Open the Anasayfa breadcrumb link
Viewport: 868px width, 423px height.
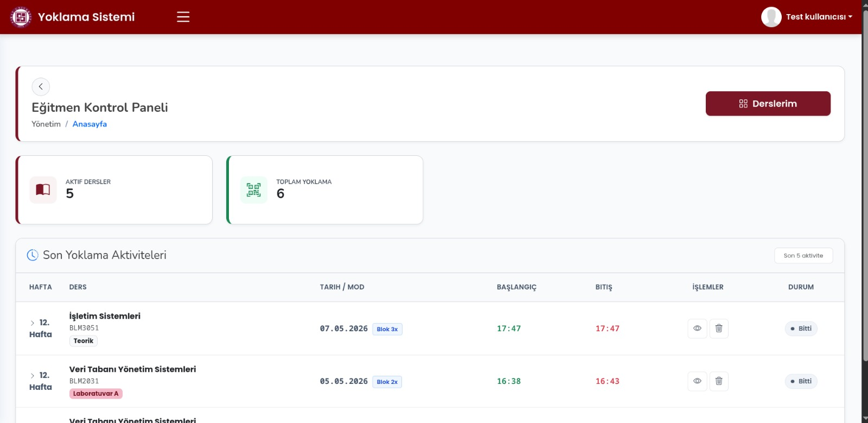click(x=90, y=124)
